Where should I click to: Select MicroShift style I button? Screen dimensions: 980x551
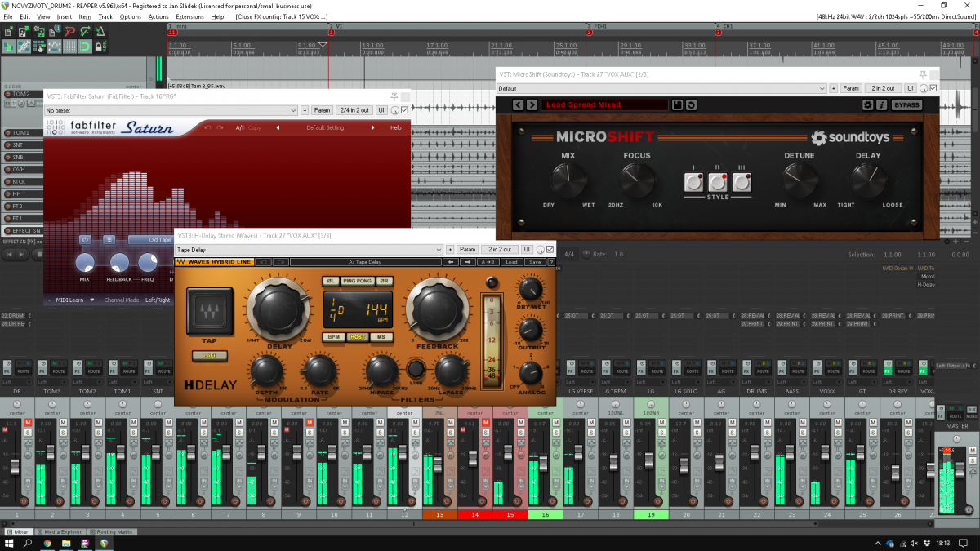694,182
